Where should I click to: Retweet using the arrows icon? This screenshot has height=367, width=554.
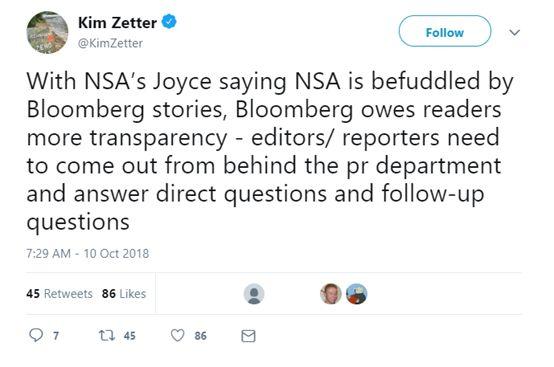click(x=106, y=335)
